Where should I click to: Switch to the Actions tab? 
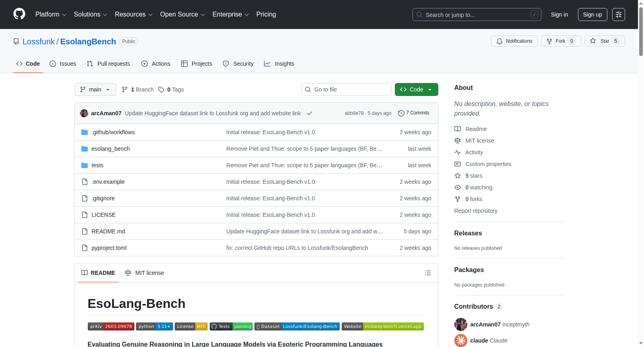point(156,64)
